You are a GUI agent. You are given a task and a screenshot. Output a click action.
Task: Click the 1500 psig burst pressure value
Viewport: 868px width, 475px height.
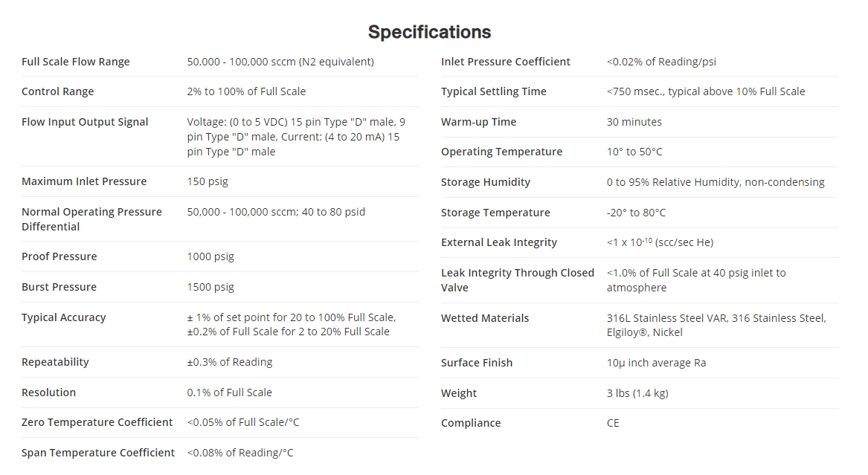210,287
